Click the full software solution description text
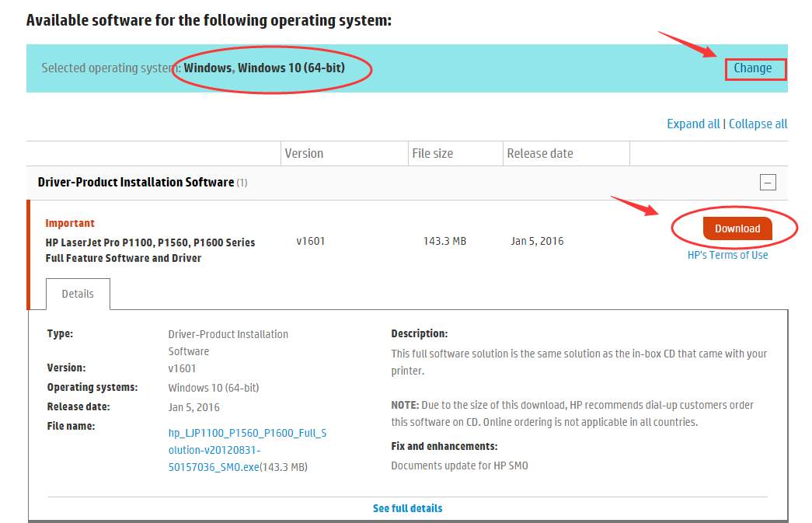The image size is (812, 523). (579, 362)
